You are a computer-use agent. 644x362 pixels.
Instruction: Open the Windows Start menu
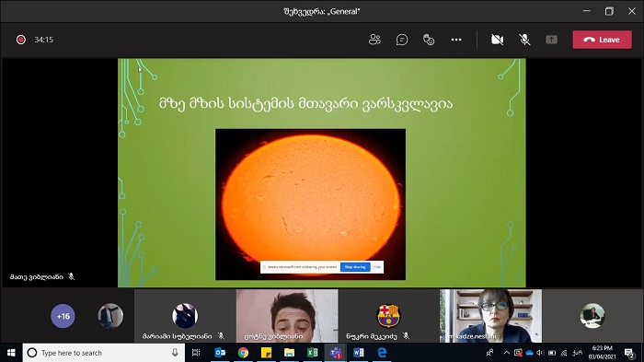tap(11, 353)
